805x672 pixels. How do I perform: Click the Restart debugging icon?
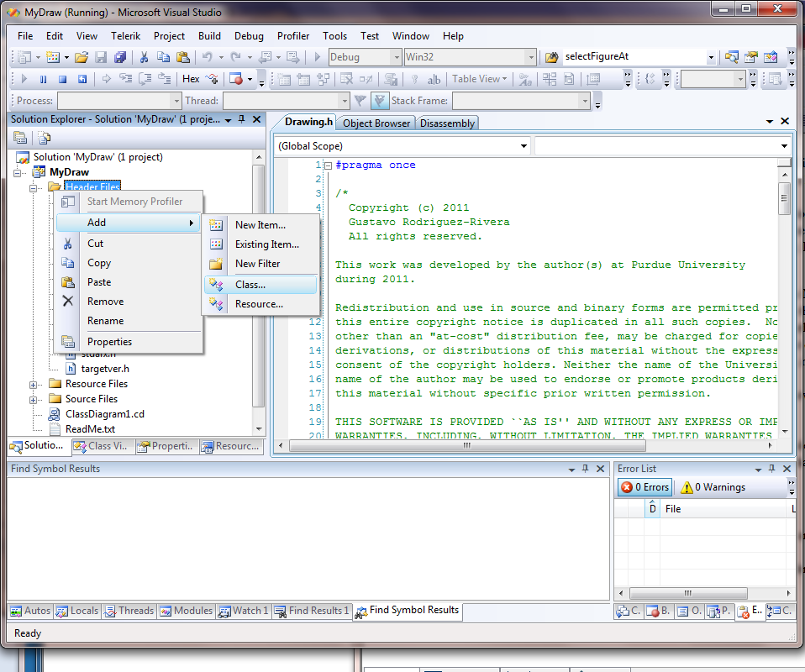[x=82, y=79]
